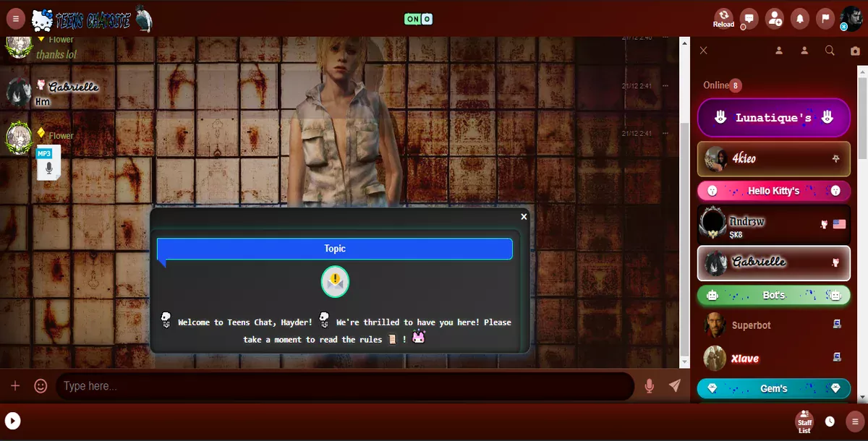
Task: Open options dots for Gabrielle's Hm message
Action: [x=665, y=86]
